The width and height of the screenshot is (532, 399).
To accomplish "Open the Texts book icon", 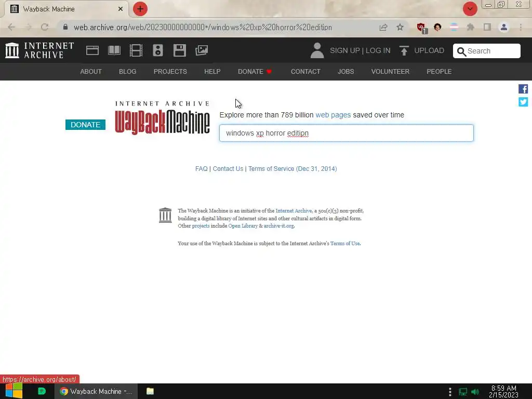I will point(114,50).
